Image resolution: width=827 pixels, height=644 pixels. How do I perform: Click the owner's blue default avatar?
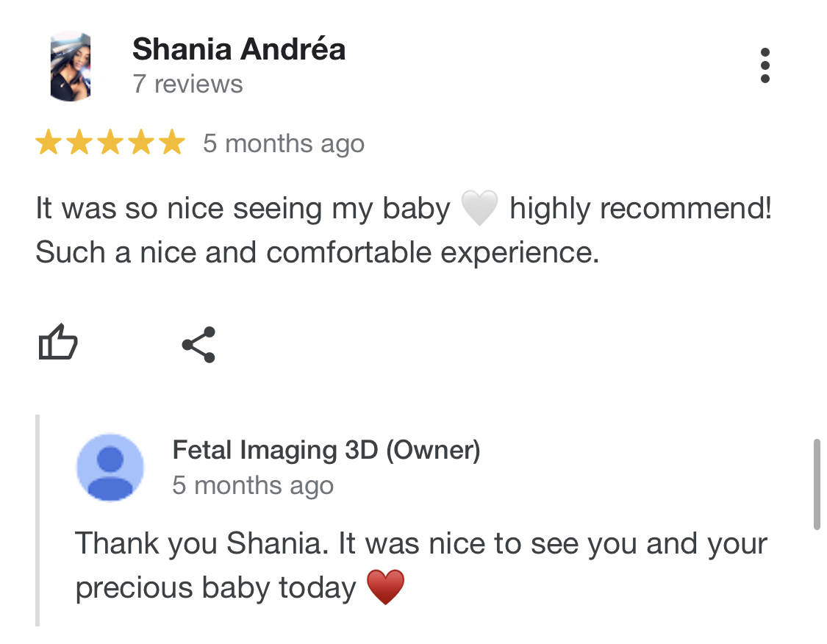click(110, 467)
